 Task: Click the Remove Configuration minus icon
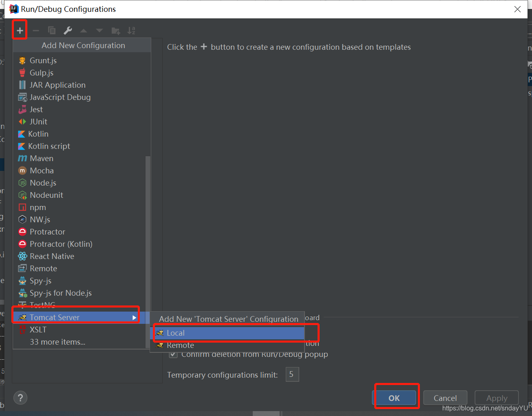36,31
